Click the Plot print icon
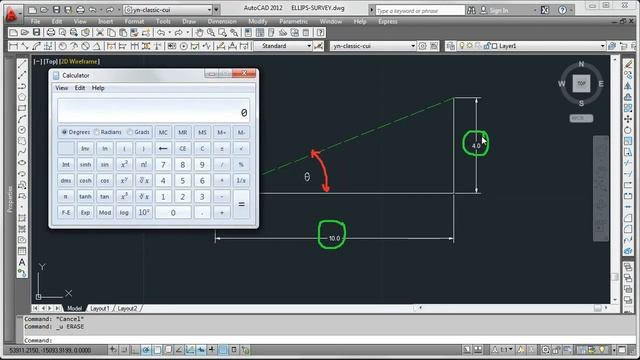The height and width of the screenshot is (360, 640). (x=51, y=33)
